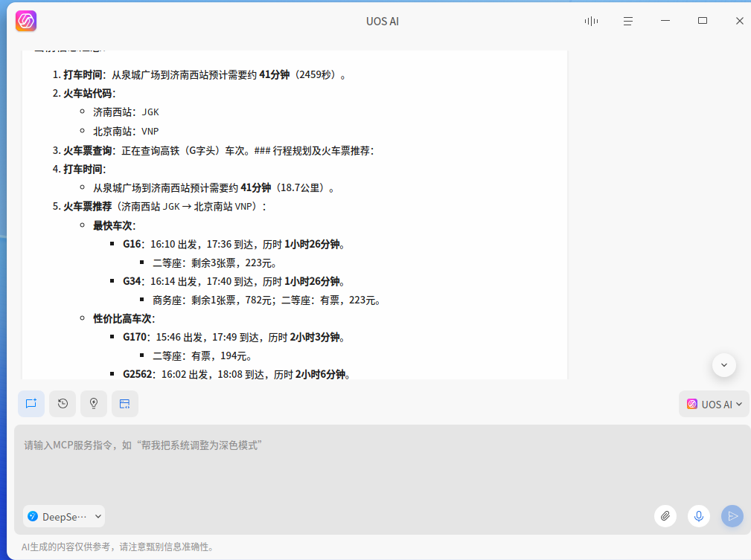
Task: Click the 火车票推荐 heading line
Action: [x=164, y=206]
